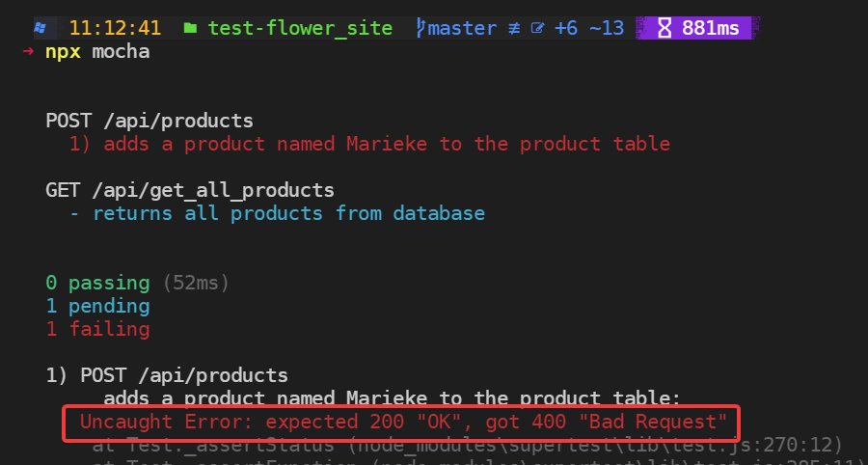Click the highlighted Uncaught Error message
Screen dimensions: 868x465
point(403,423)
